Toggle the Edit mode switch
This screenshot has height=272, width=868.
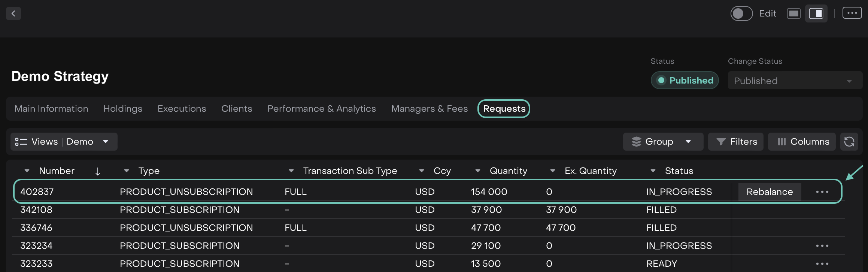(741, 13)
